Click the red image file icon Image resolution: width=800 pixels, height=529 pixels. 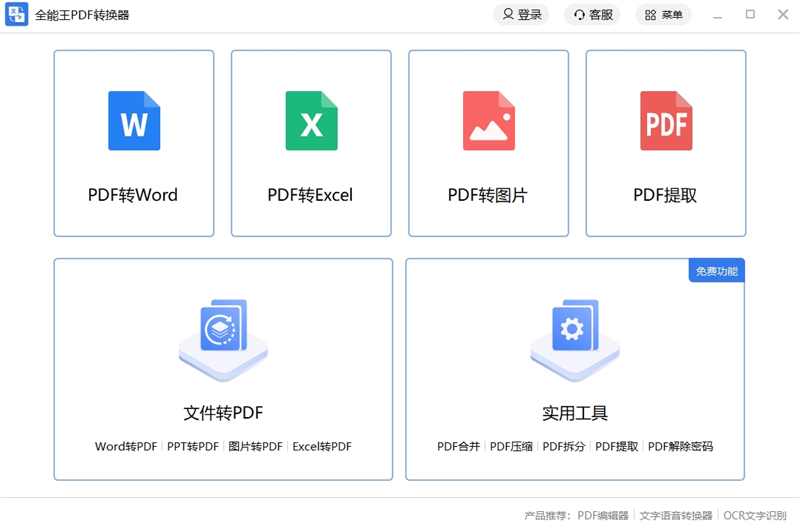[489, 121]
